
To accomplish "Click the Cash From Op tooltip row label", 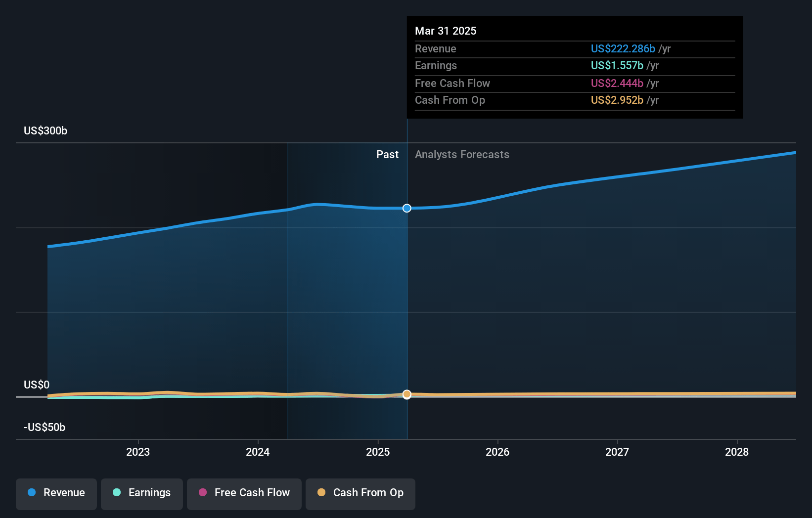I will (x=450, y=100).
